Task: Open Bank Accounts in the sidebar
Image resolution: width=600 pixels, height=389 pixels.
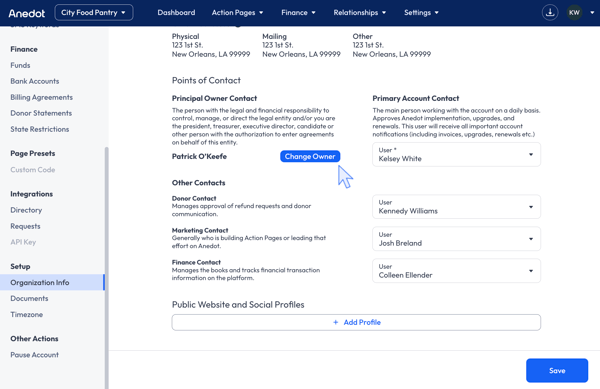Action: coord(35,81)
